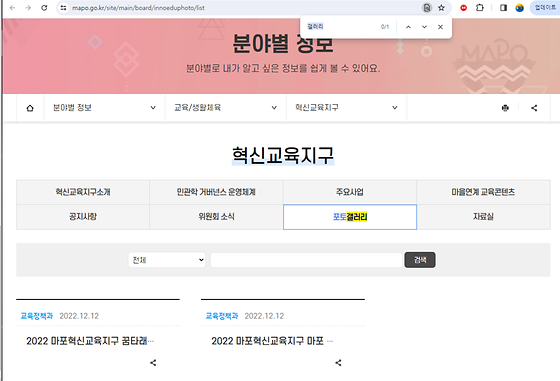
Task: Share the 2022 마포혁신교육지구 마포 post
Action: point(338,363)
